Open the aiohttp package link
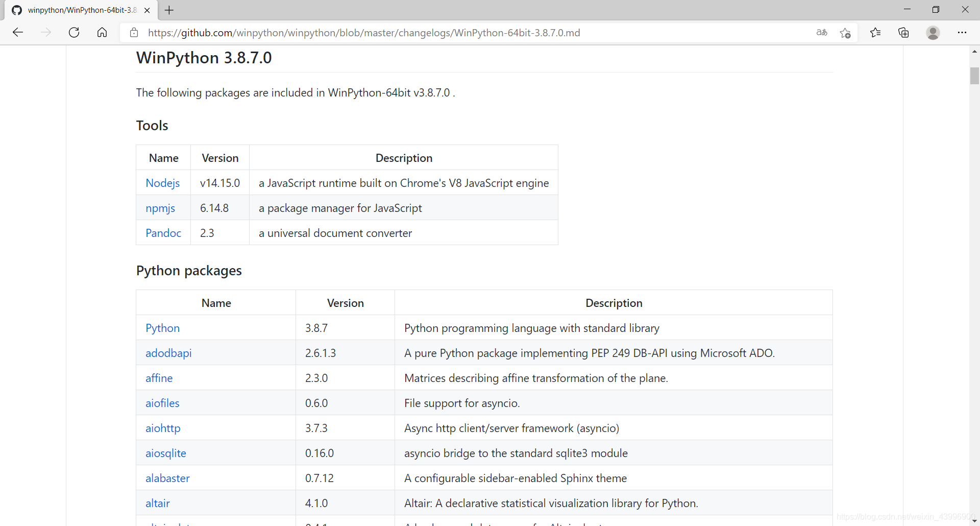980x526 pixels. tap(163, 428)
